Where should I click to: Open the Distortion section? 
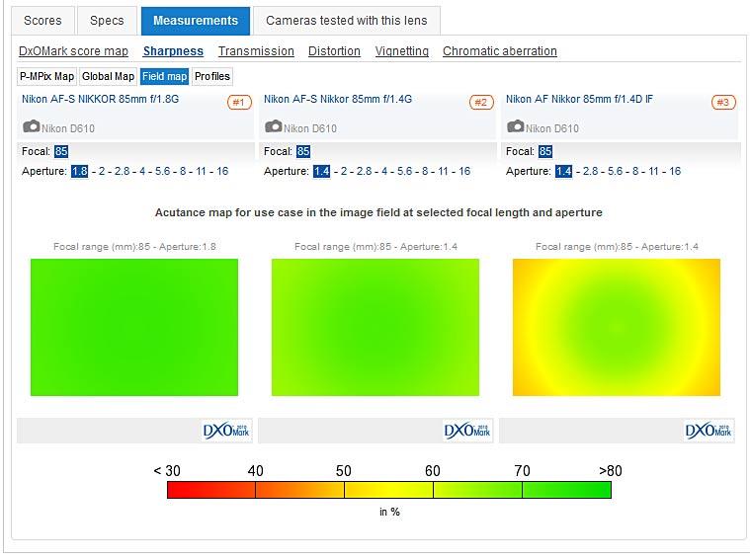334,51
